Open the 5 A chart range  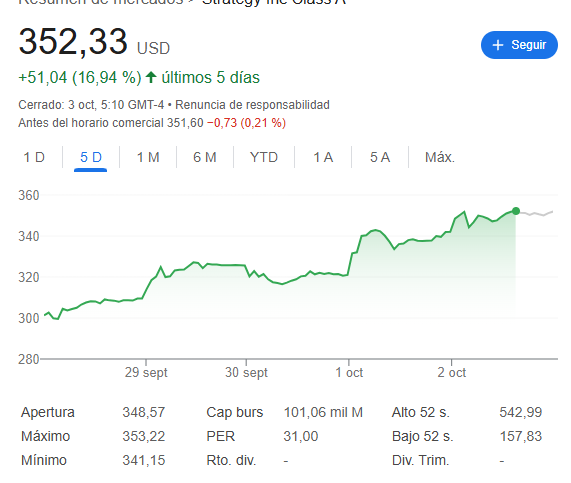380,157
